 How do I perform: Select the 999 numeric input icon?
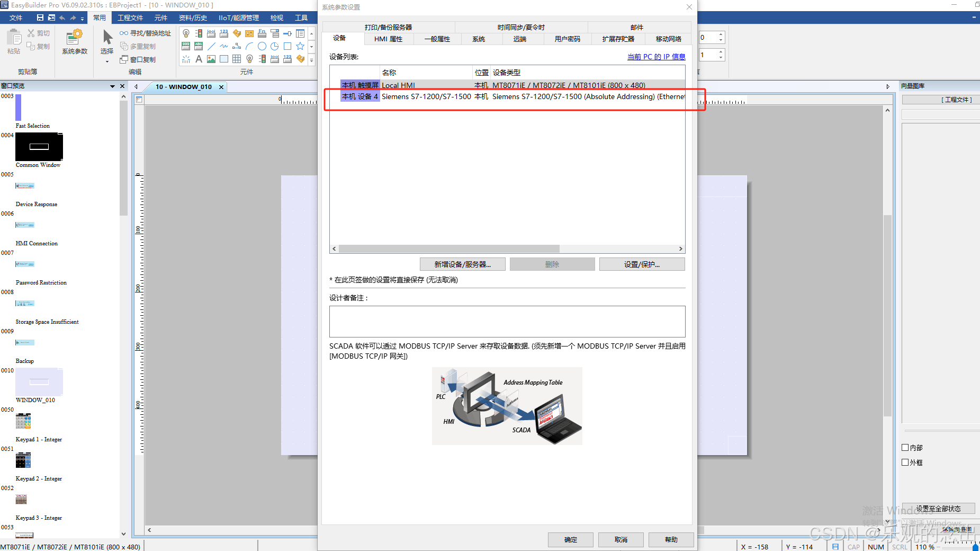[186, 46]
